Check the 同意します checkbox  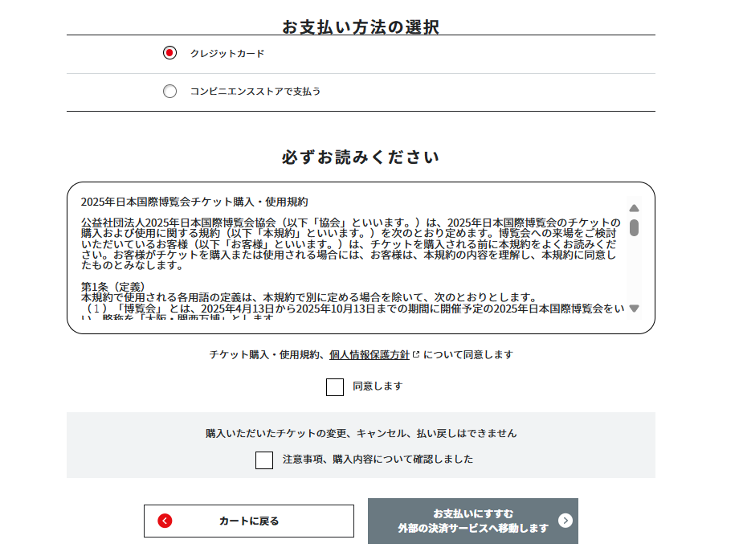tap(335, 387)
